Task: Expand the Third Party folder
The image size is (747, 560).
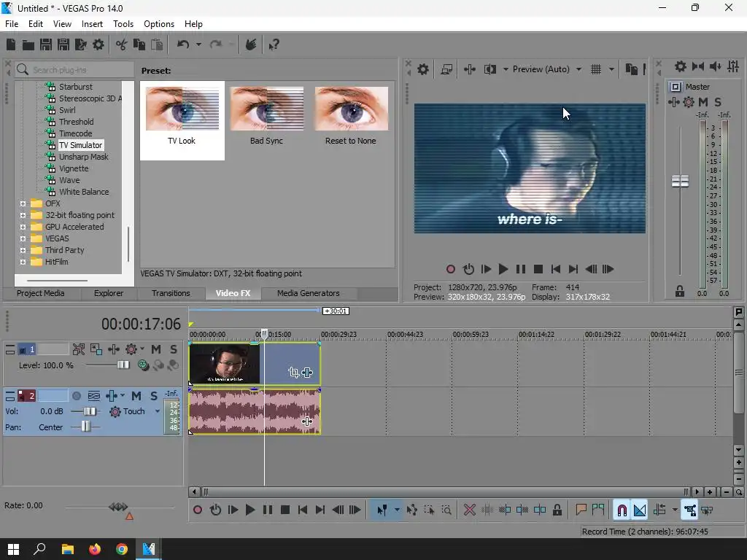Action: (23, 250)
